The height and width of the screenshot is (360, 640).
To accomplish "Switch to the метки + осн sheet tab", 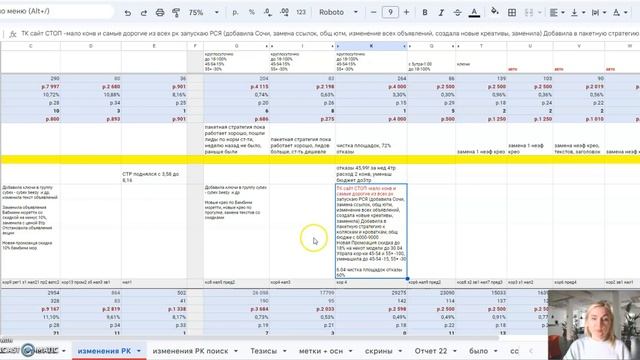I will click(321, 351).
